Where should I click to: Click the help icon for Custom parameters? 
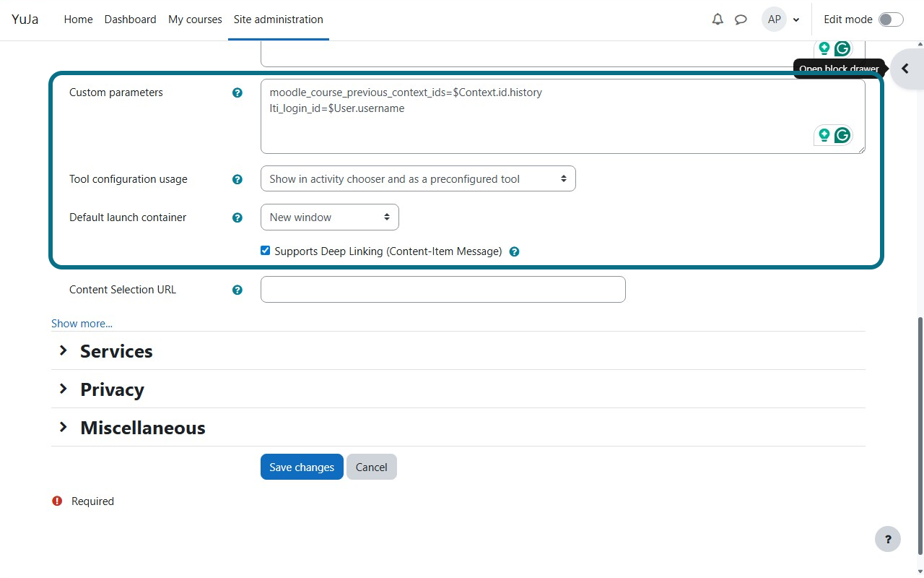pos(237,92)
